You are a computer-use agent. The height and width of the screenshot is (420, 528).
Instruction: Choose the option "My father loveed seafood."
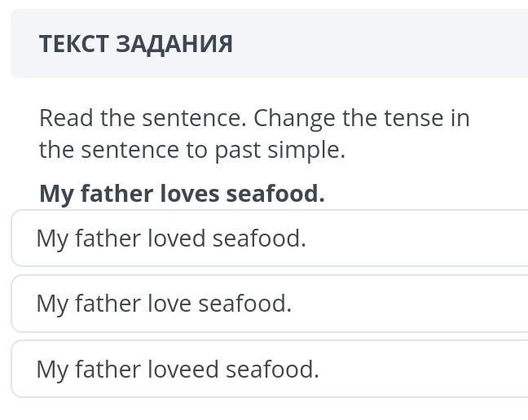tap(269, 370)
